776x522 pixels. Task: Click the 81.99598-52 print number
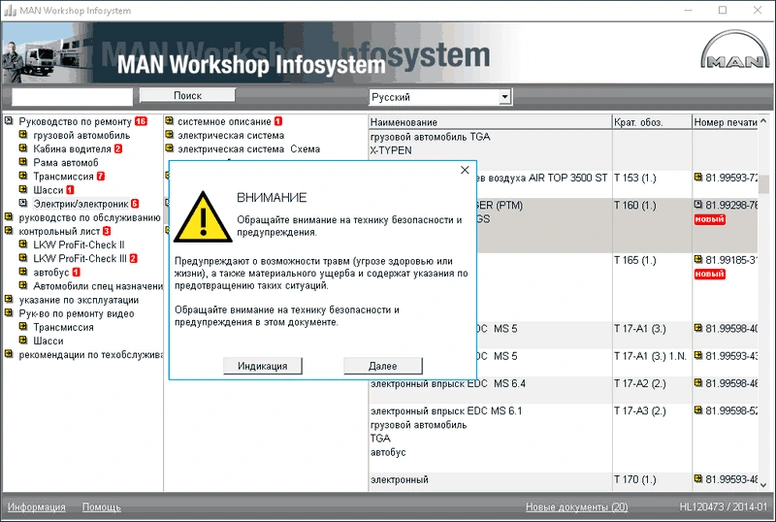(x=731, y=411)
